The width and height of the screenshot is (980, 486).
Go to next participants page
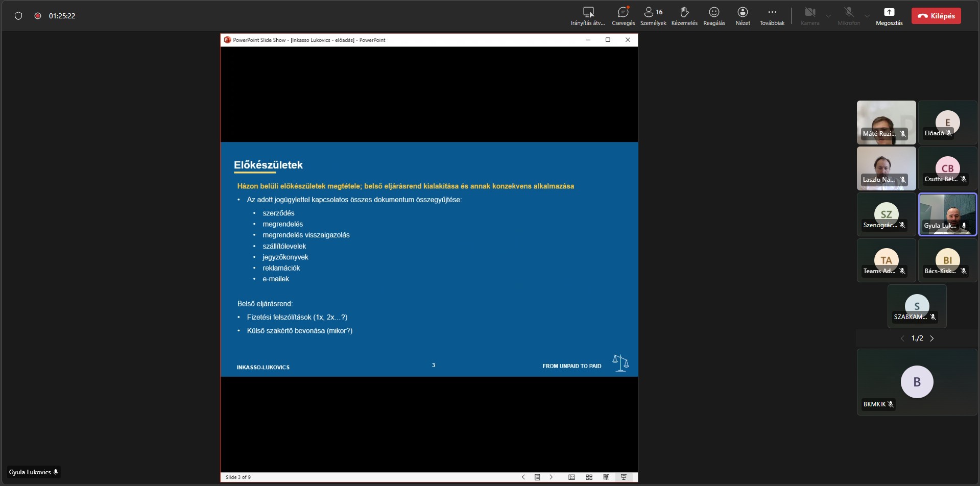[932, 338]
